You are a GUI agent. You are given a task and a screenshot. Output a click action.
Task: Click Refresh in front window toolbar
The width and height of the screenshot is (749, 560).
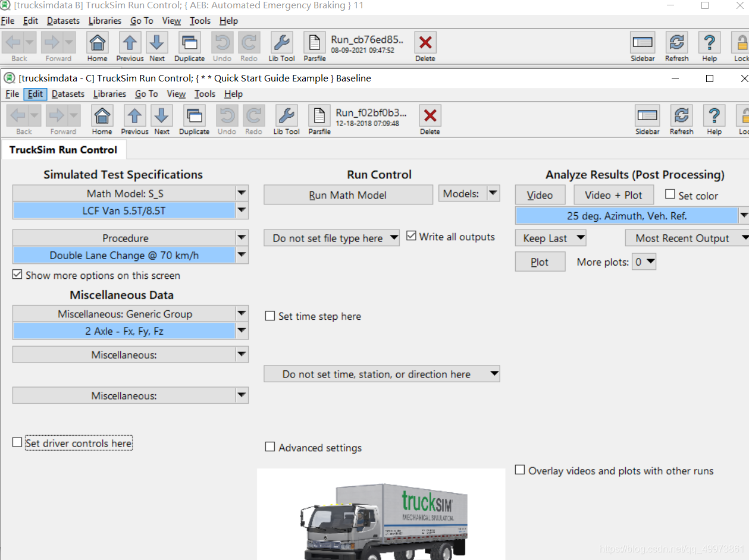[x=681, y=115]
